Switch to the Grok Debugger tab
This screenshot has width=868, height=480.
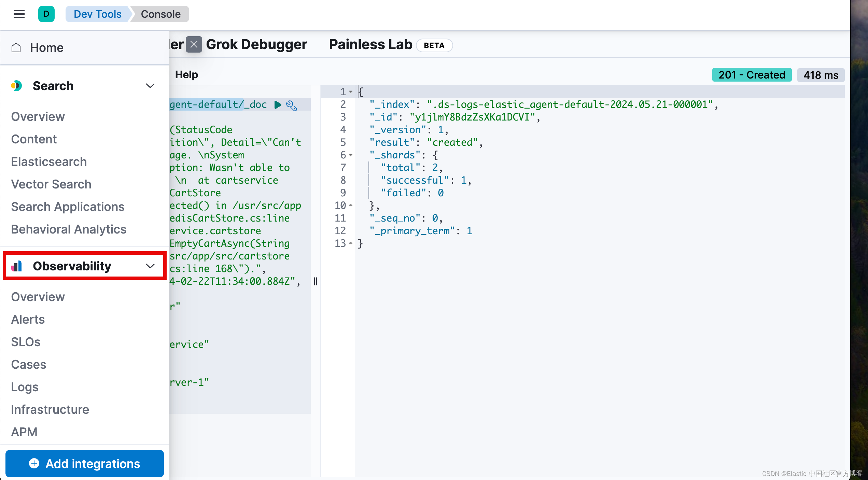(256, 44)
